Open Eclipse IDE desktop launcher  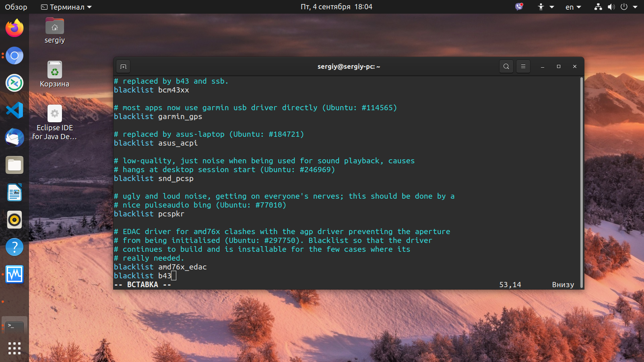click(55, 123)
